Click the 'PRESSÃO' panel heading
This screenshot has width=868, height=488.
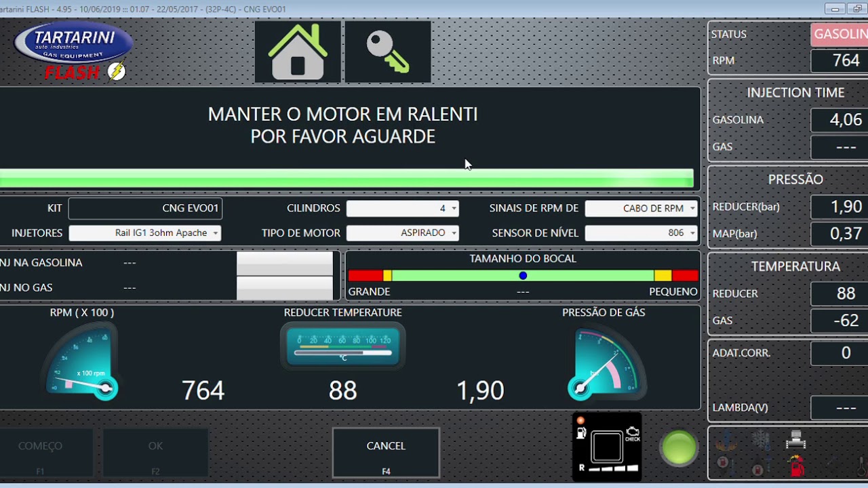click(x=795, y=180)
